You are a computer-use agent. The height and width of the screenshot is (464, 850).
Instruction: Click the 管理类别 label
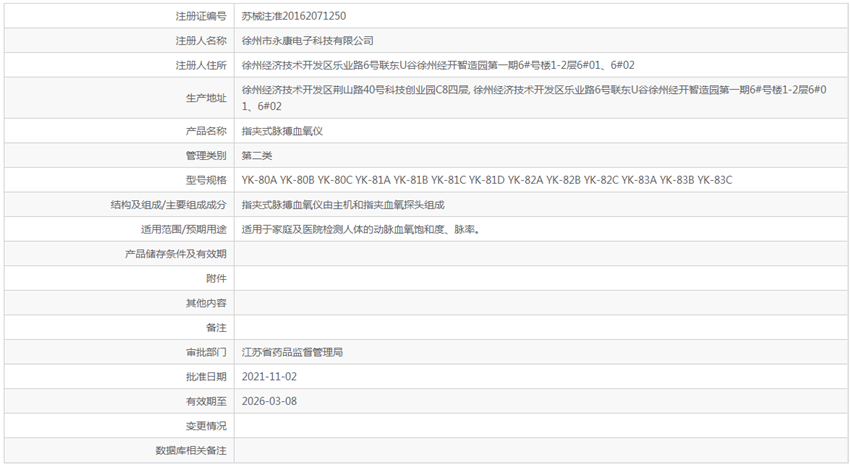[x=206, y=156]
